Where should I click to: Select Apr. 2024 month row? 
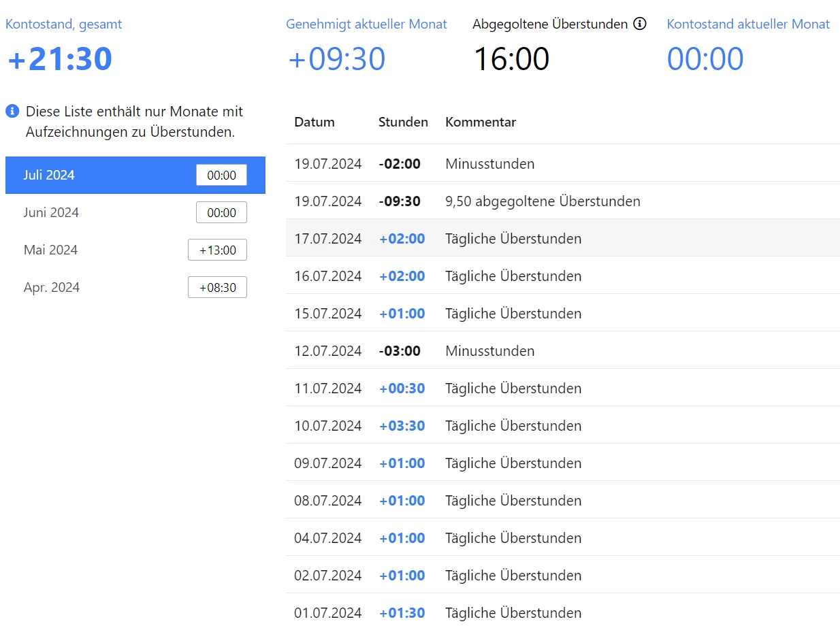[x=135, y=287]
